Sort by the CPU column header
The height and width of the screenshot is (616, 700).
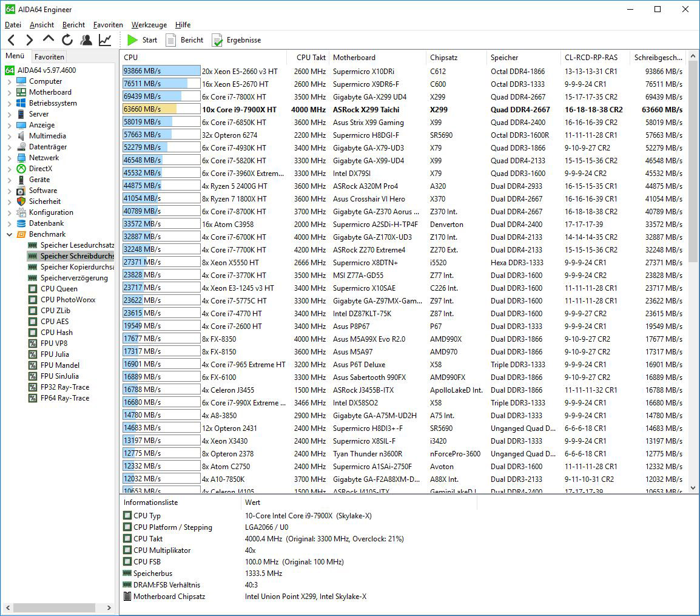pos(203,58)
